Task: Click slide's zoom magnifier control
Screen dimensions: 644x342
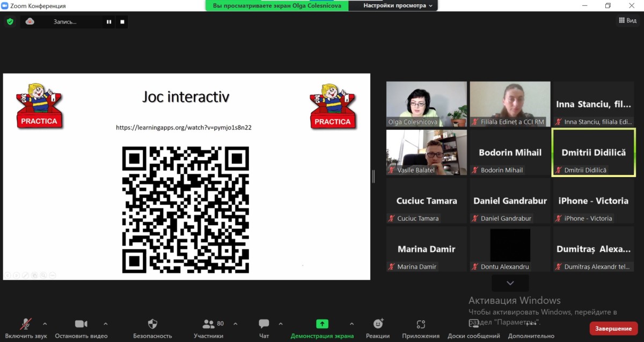Action: point(43,275)
